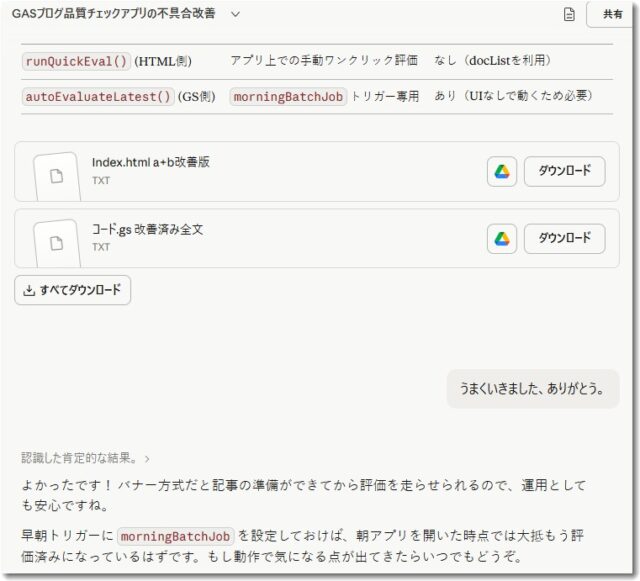Open the コード.gs 改善済み全文 file icon

coord(57,243)
